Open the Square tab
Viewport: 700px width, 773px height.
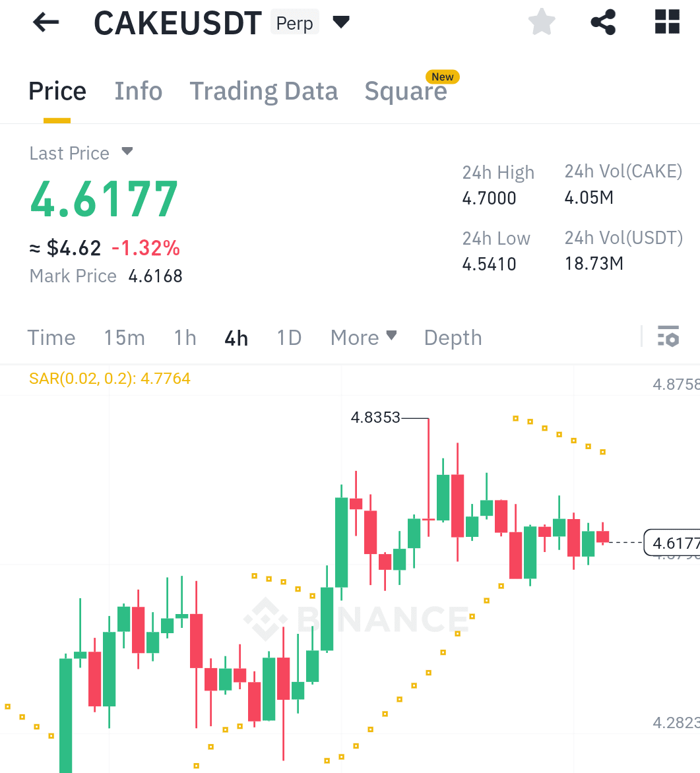pos(406,91)
